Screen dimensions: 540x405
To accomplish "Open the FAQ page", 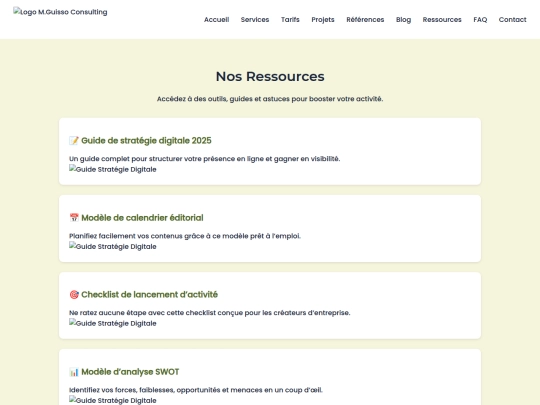I will 480,20.
